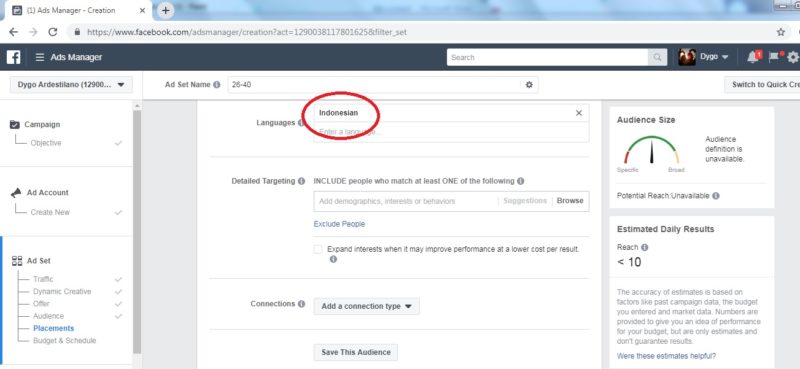The image size is (800, 369).
Task: Click Browse in detailed targeting
Action: (x=570, y=201)
